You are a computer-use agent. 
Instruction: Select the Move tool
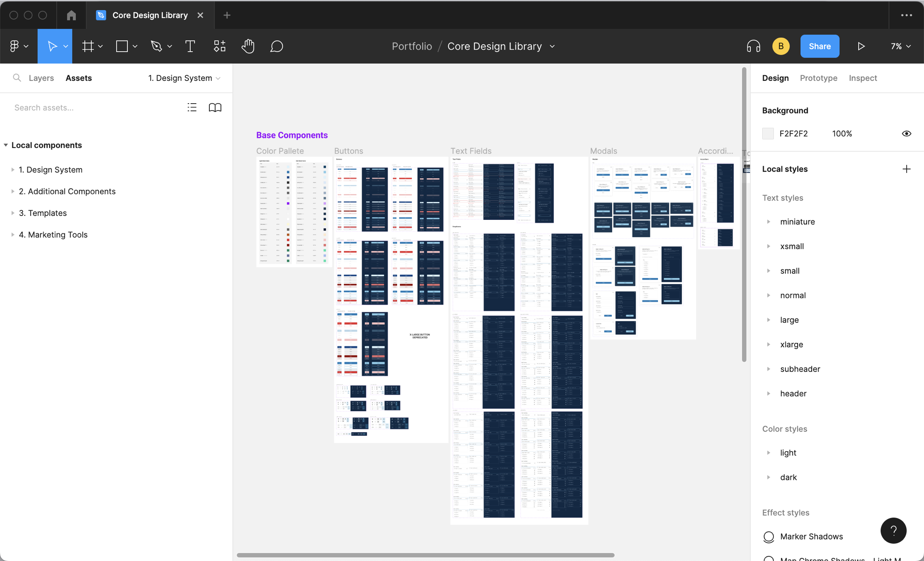(52, 46)
